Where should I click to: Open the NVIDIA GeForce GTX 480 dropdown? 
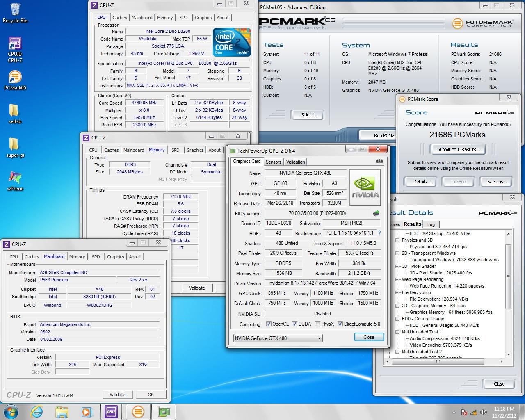click(x=278, y=338)
